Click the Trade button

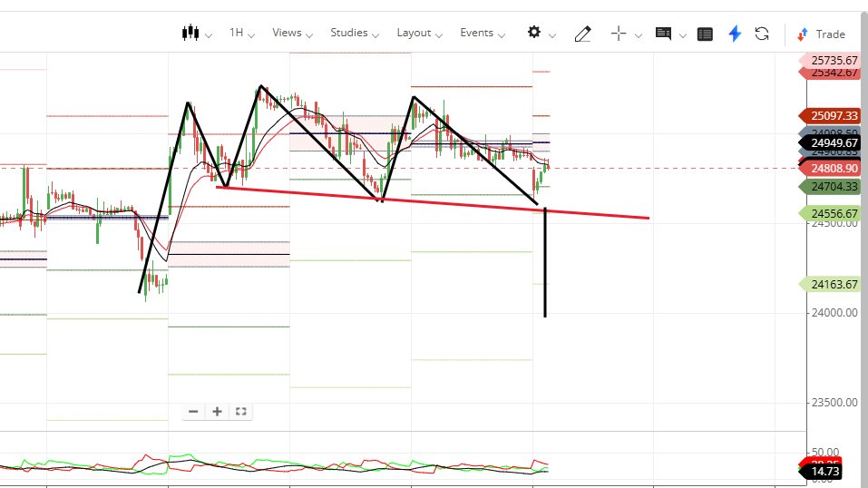click(822, 34)
